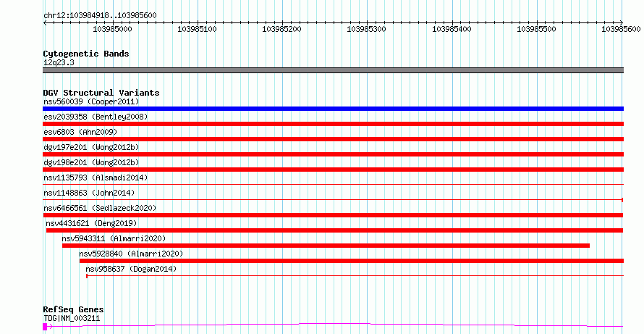Click the dgv197e201 red variant bar

pyautogui.click(x=333, y=154)
